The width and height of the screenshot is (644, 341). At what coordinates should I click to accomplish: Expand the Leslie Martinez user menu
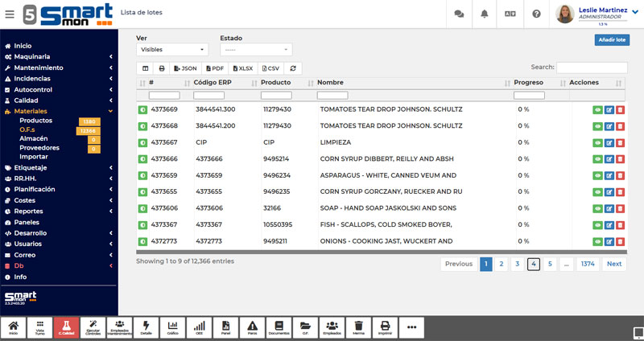tap(634, 11)
